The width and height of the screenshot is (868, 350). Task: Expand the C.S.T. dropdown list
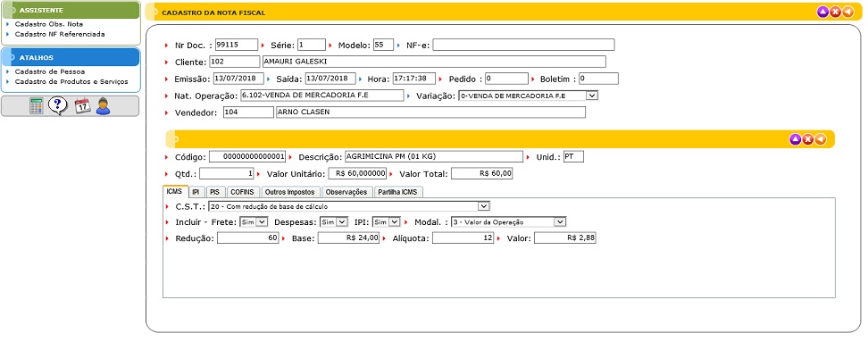point(349,206)
